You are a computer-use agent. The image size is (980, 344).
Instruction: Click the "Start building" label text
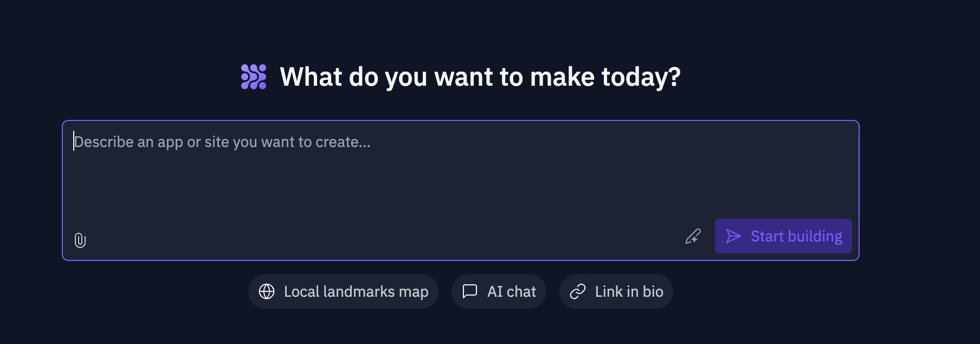point(796,236)
